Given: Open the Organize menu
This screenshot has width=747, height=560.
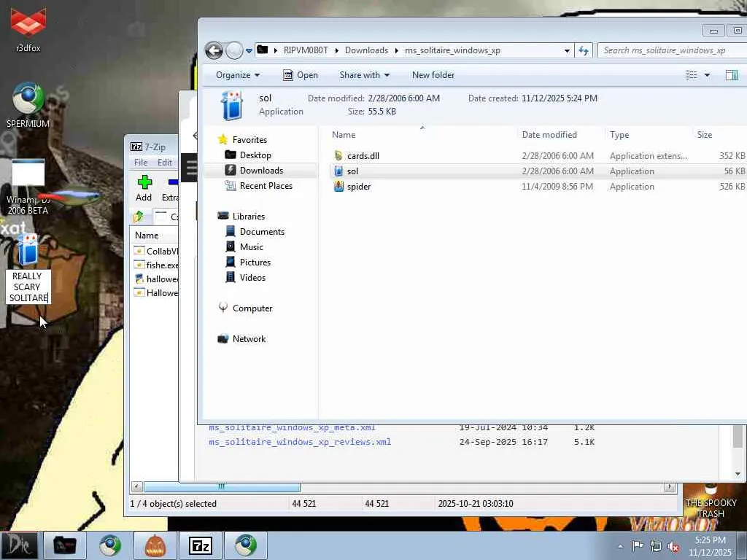Looking at the screenshot, I should tap(238, 75).
